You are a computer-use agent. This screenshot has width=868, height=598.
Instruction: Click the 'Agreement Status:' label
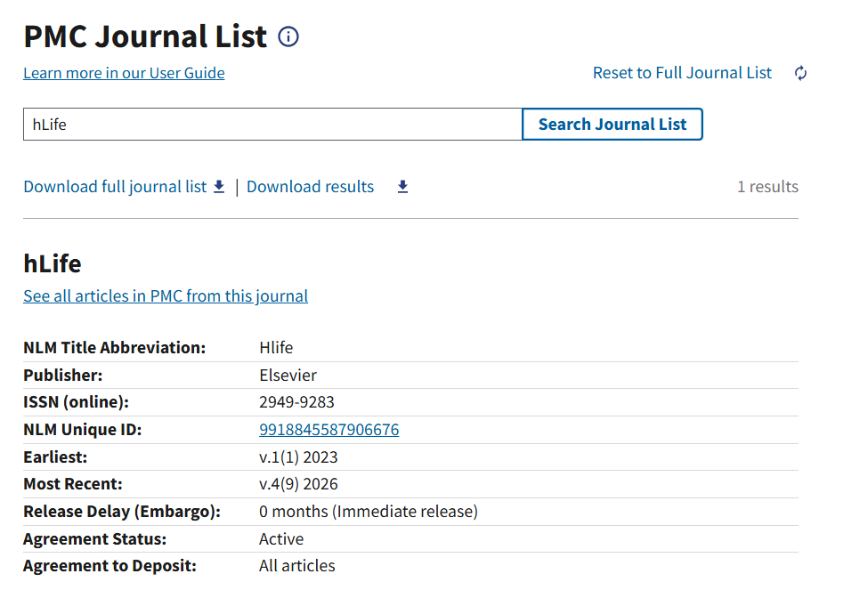coord(94,539)
